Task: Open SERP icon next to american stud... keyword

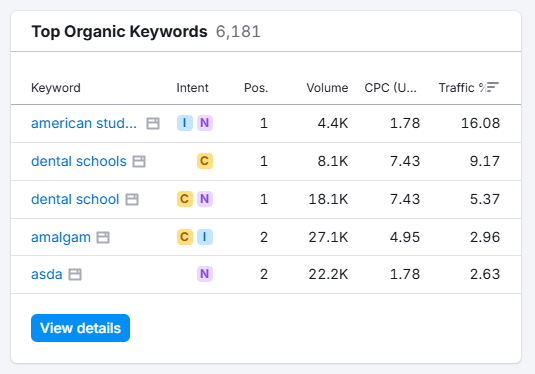Action: (x=153, y=123)
